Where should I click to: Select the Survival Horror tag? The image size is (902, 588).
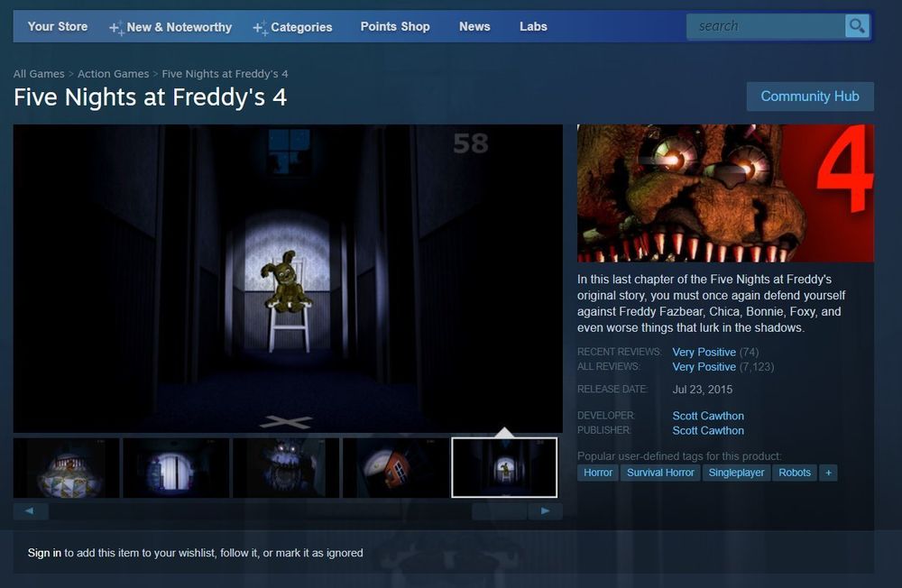[660, 473]
